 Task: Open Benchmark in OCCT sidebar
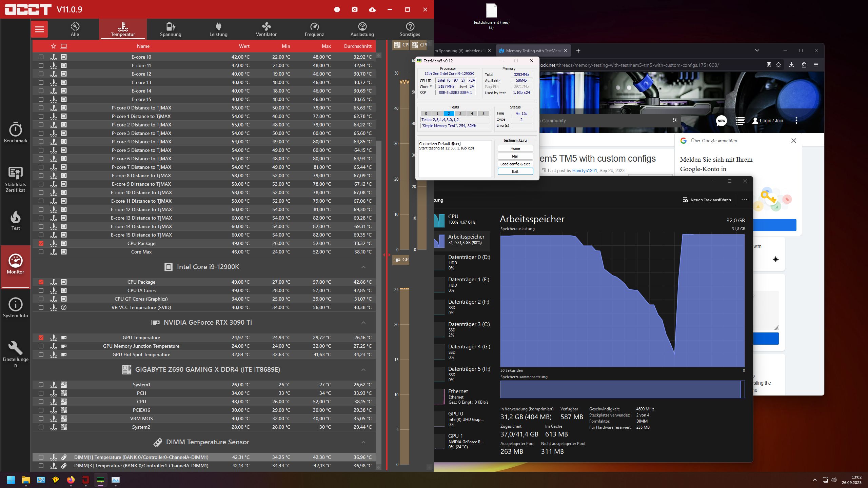(x=16, y=132)
